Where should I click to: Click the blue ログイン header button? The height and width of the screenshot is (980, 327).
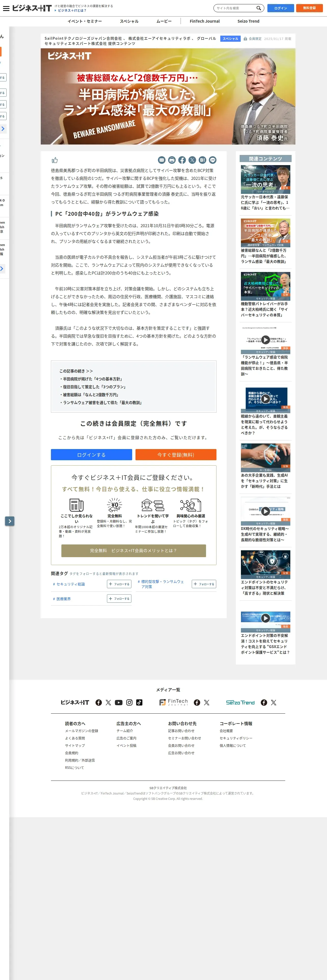pos(281,8)
